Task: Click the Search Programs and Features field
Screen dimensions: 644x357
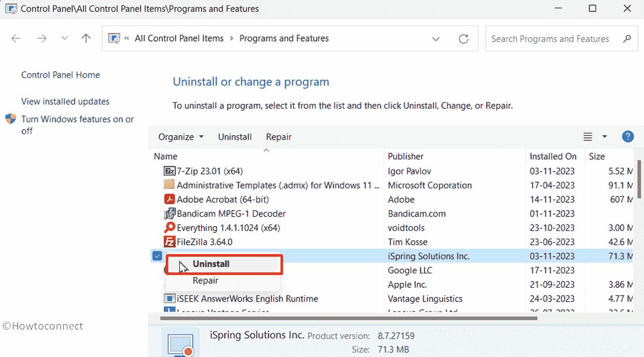Action: (561, 39)
